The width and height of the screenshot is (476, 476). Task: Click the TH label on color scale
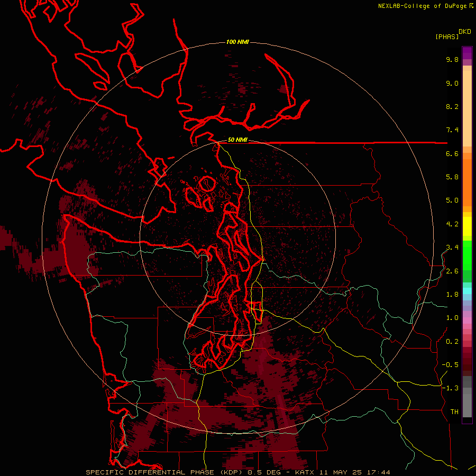454,412
